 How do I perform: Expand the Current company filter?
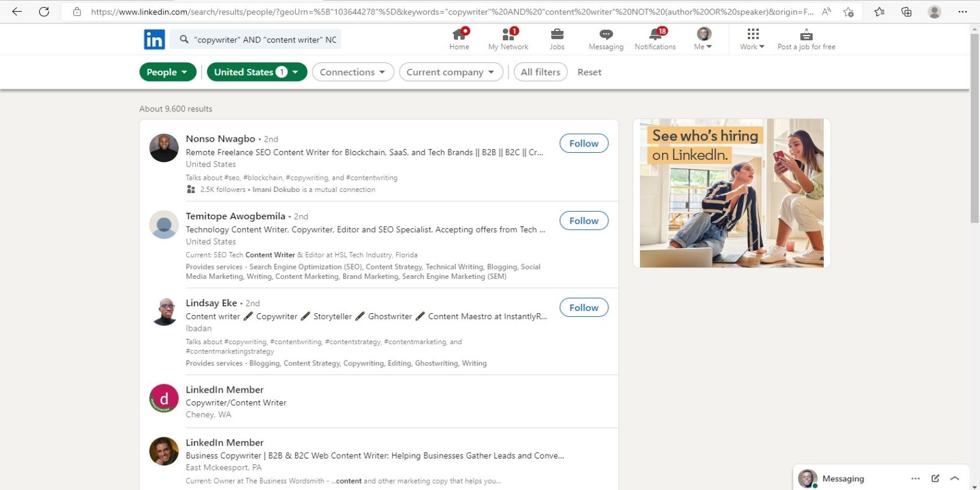(x=451, y=72)
